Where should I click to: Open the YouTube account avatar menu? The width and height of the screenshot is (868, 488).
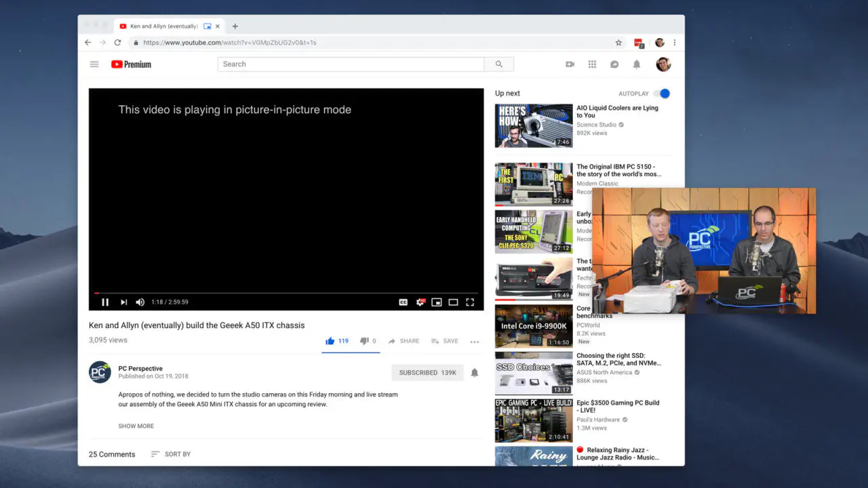(x=663, y=64)
